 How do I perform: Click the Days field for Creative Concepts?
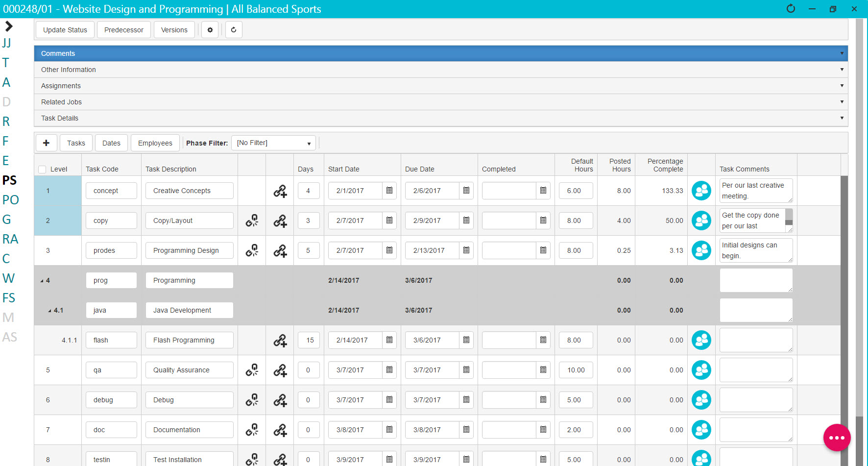point(309,191)
